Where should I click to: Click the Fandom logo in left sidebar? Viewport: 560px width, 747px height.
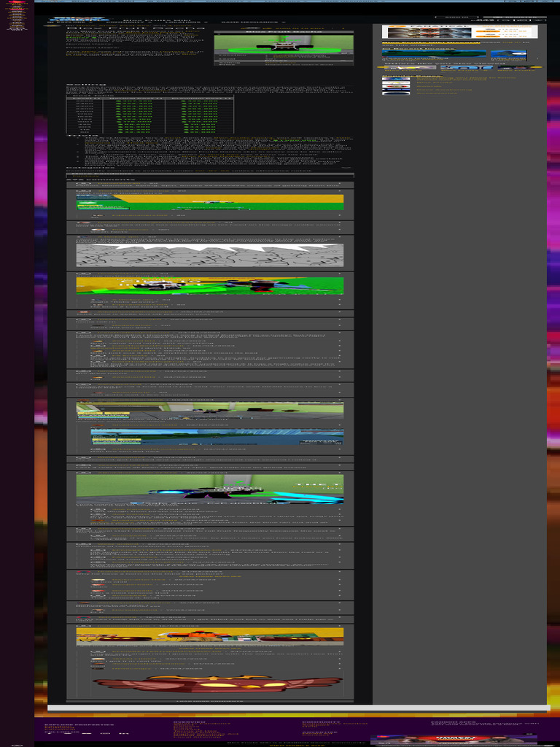click(x=17, y=3)
